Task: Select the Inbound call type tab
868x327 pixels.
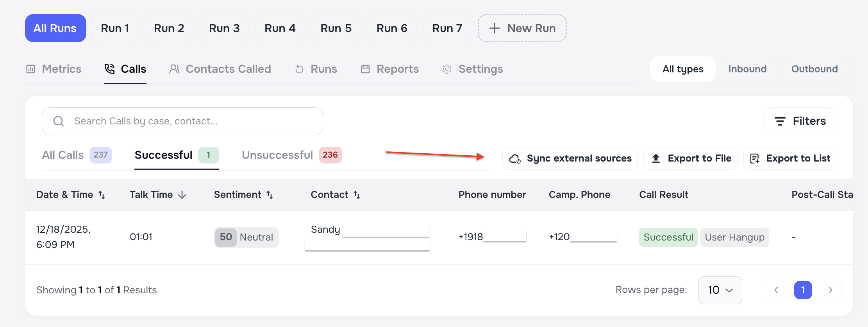Action: point(747,69)
